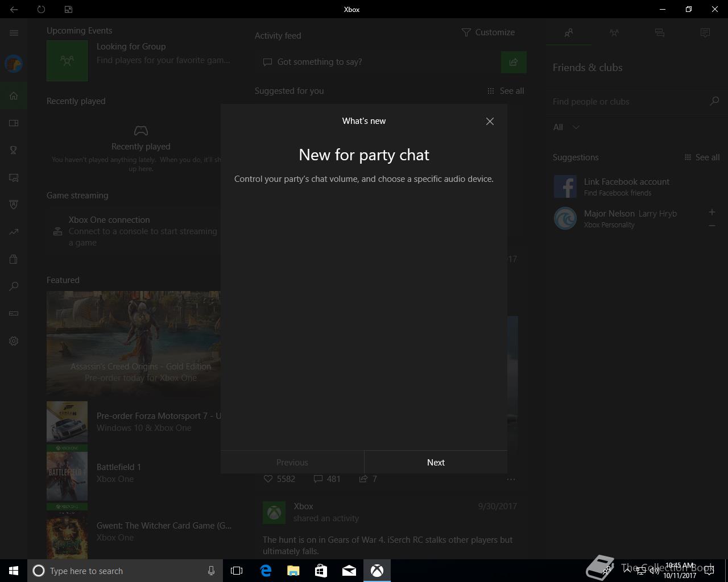Viewport: 728px width, 582px height.
Task: Open Task View in taskbar
Action: [237, 571]
